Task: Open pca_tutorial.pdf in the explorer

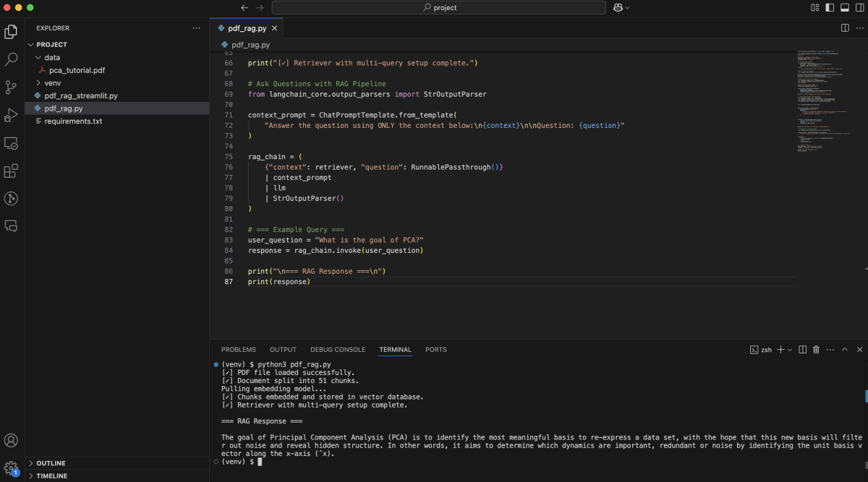Action: pos(117,70)
